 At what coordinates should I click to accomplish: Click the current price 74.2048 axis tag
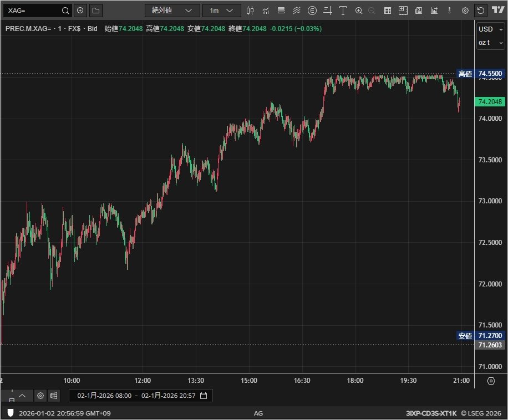point(490,101)
